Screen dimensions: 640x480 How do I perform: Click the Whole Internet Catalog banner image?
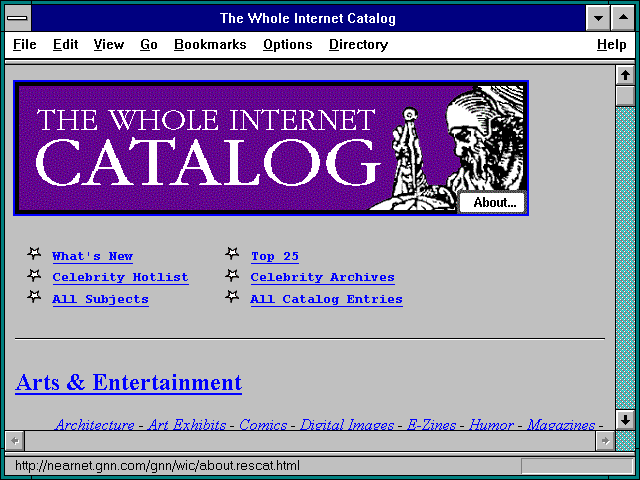(x=271, y=148)
